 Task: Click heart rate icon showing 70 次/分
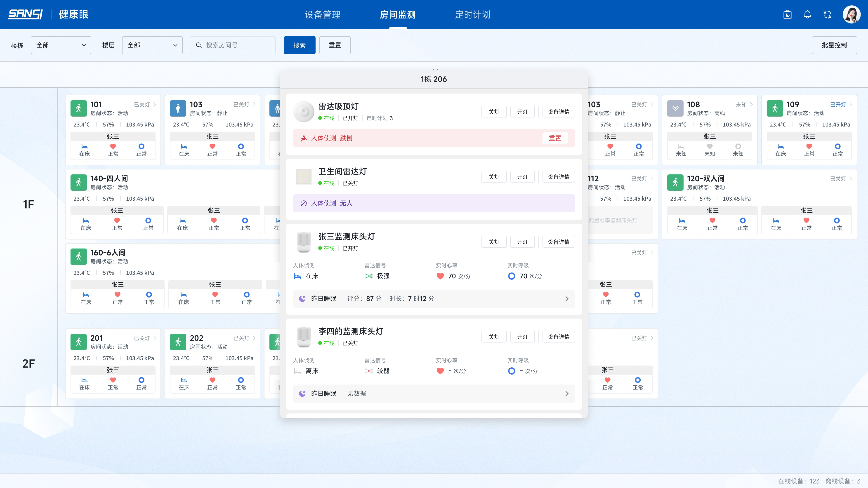(440, 276)
